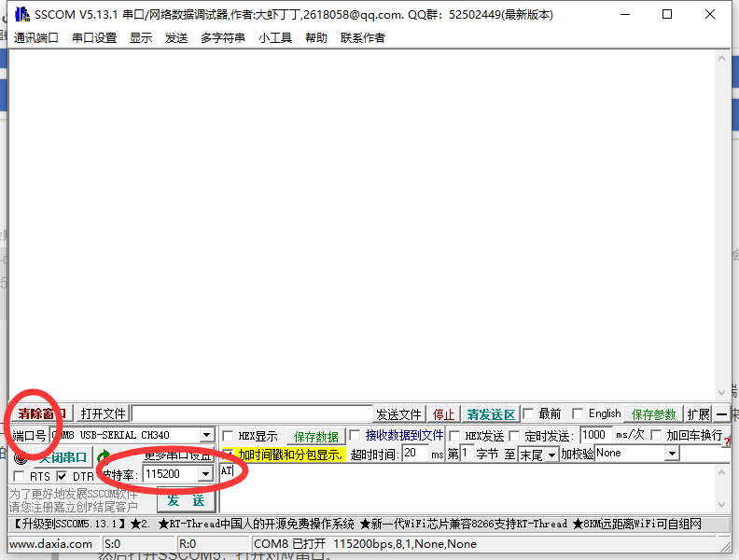Click the 超时时间 20 ms input field
739x560 pixels.
[x=415, y=454]
